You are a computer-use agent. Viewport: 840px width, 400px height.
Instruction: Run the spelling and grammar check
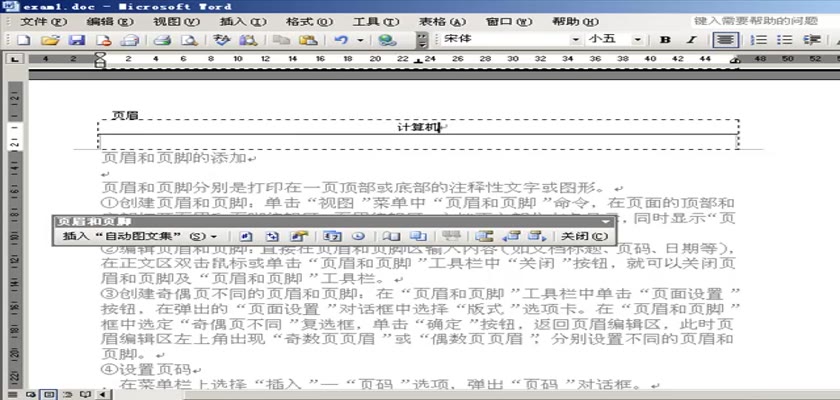point(222,40)
